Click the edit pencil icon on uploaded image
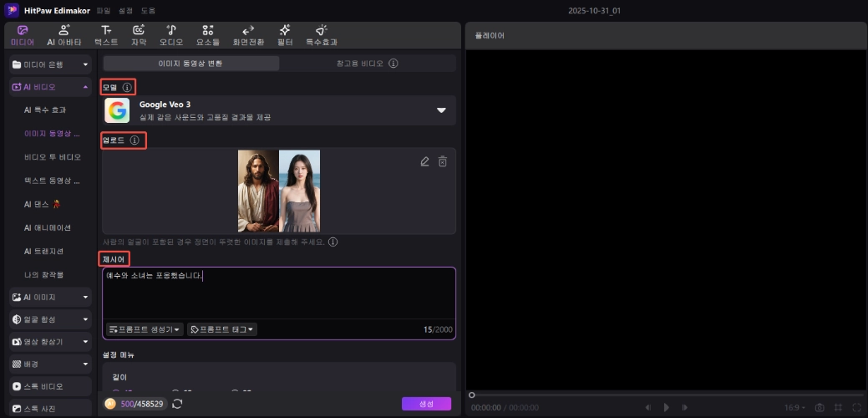Image resolution: width=868 pixels, height=418 pixels. (x=425, y=161)
